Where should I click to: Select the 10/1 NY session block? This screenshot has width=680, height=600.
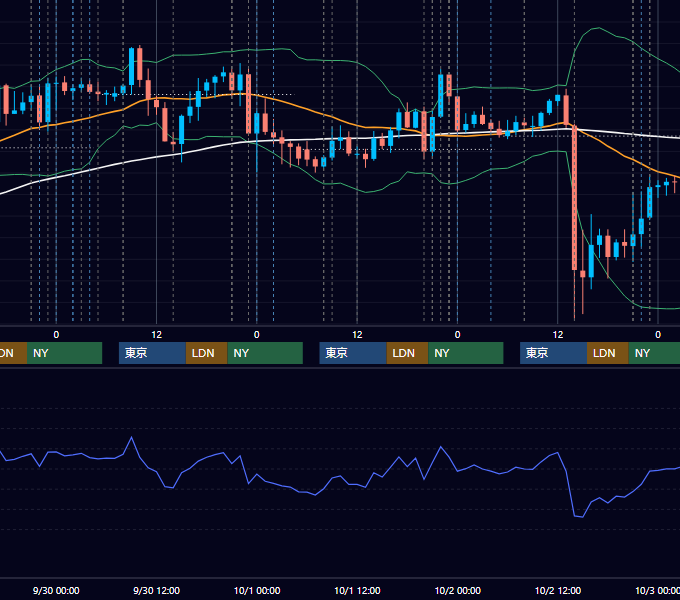[x=466, y=353]
